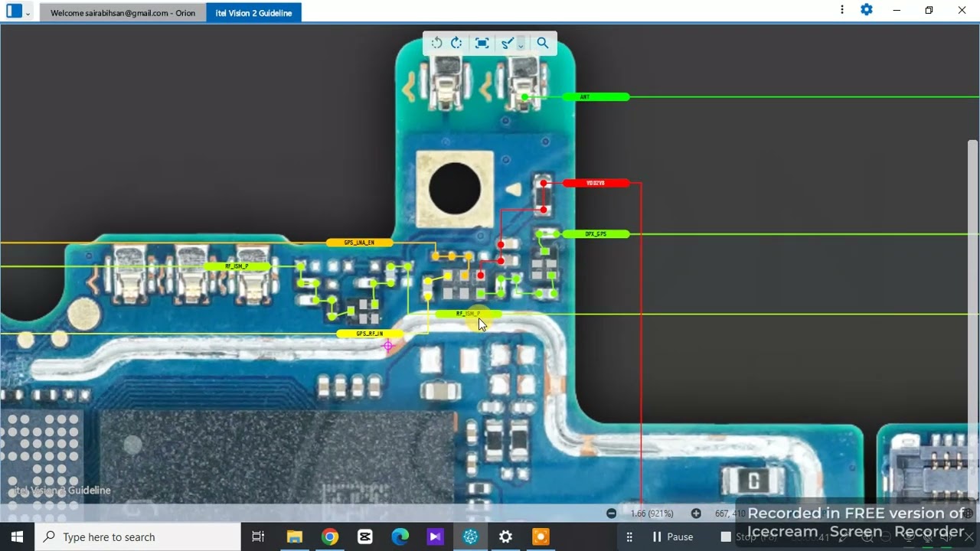
Task: Open Windows Task View
Action: coord(258,536)
